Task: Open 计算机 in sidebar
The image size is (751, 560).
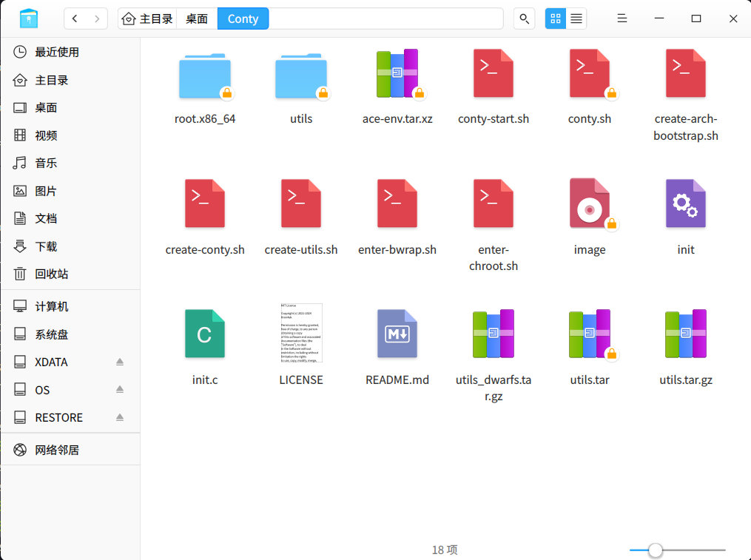Action: coord(70,306)
